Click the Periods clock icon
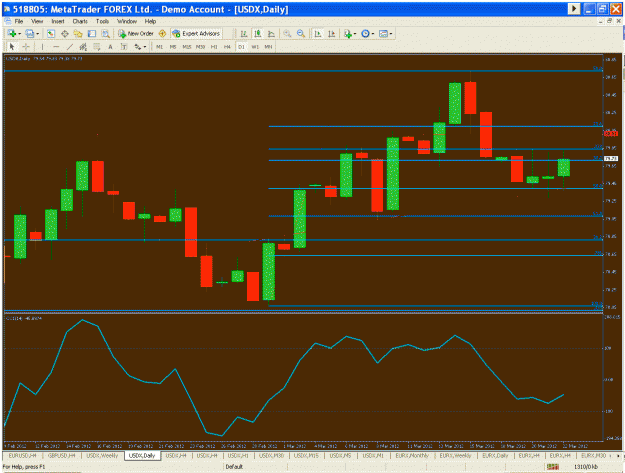Image resolution: width=625 pixels, height=473 pixels. pos(365,34)
